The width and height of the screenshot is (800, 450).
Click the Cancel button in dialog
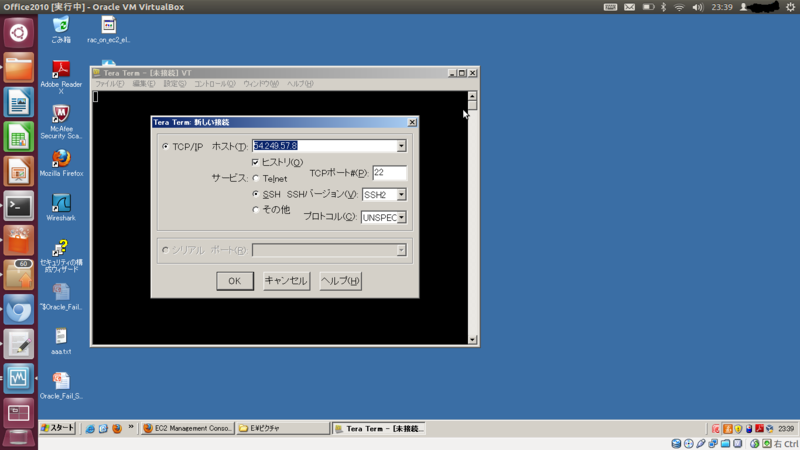286,281
